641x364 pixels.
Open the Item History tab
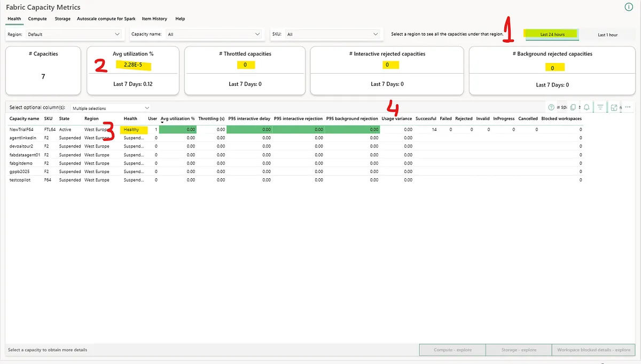[x=154, y=19]
